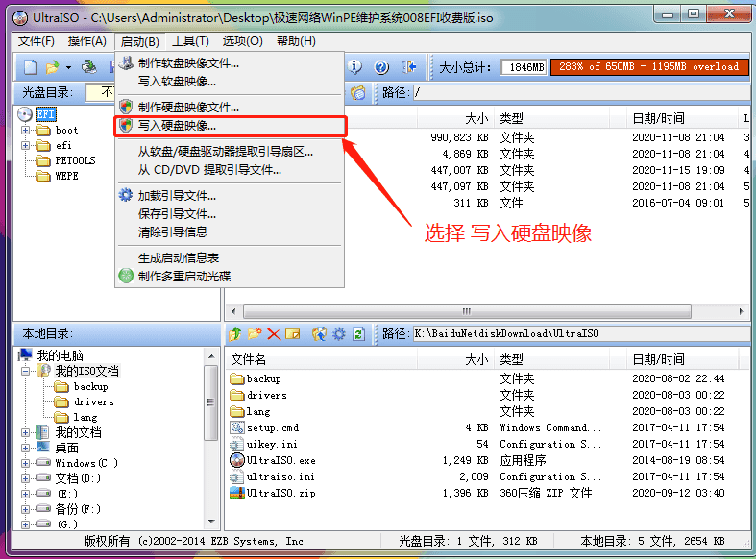756x559 pixels.
Task: Click the green refresh icon in local toolbar
Action: coord(357,334)
